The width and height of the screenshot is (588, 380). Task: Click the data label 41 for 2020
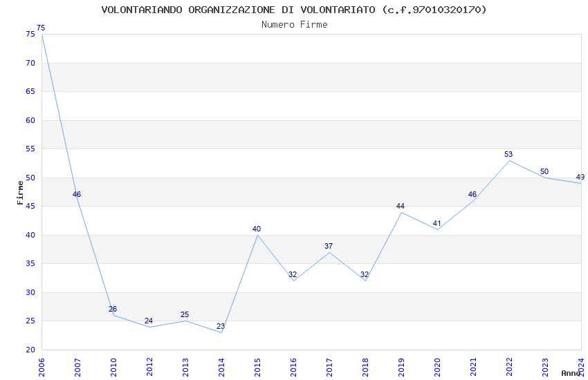[x=437, y=223]
